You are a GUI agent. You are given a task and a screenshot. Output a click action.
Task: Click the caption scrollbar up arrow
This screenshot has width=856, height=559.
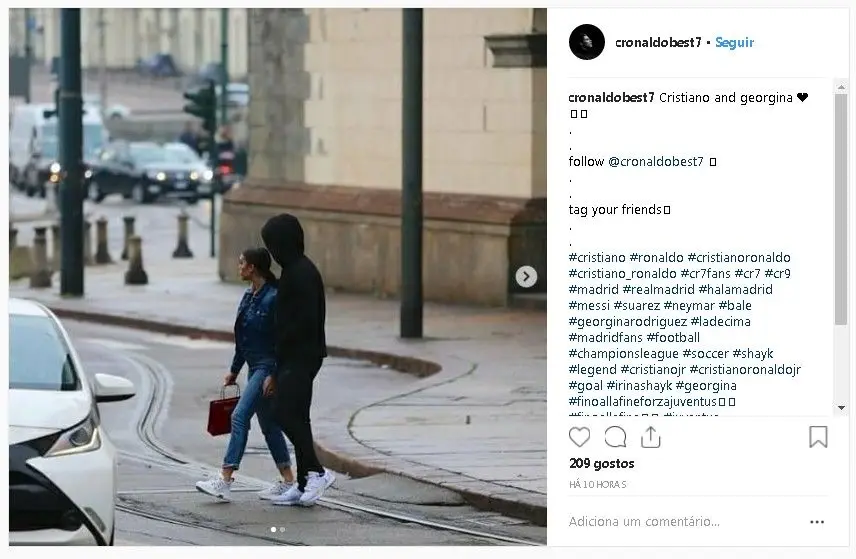(x=841, y=86)
